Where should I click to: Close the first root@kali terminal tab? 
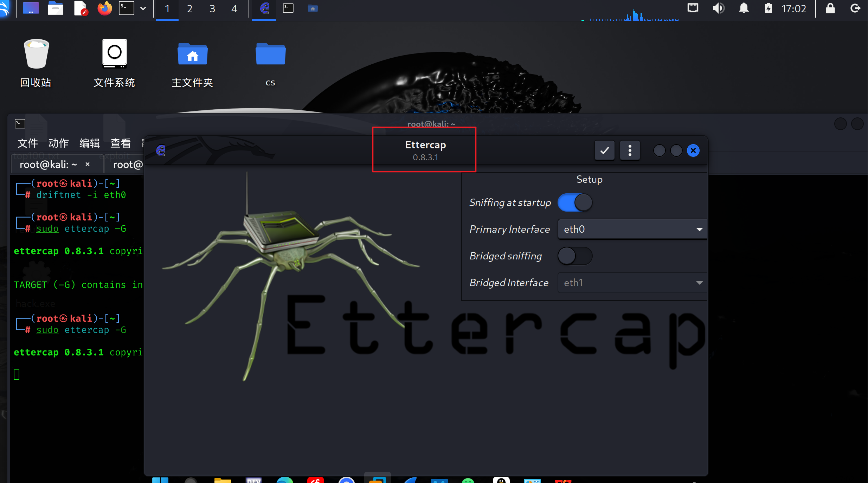coord(88,164)
